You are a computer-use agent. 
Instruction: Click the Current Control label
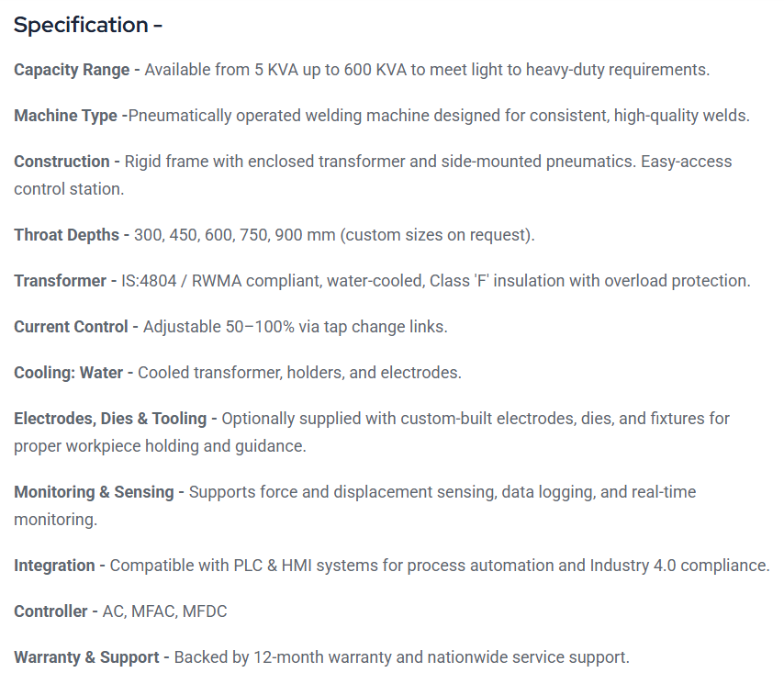(x=71, y=327)
